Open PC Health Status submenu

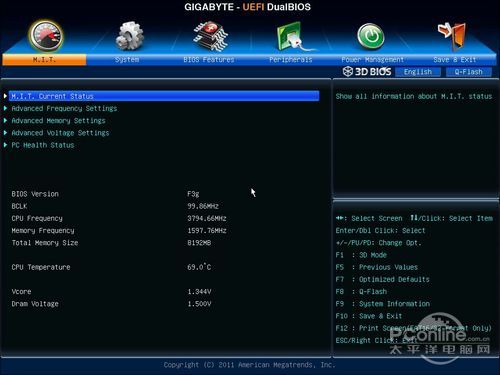[x=43, y=145]
